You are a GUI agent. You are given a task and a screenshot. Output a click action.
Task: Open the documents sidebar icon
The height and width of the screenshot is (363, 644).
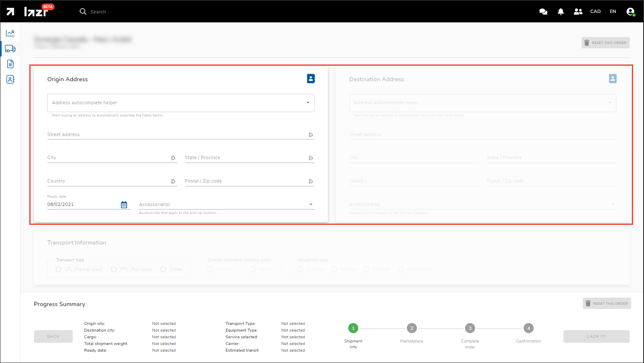point(10,64)
